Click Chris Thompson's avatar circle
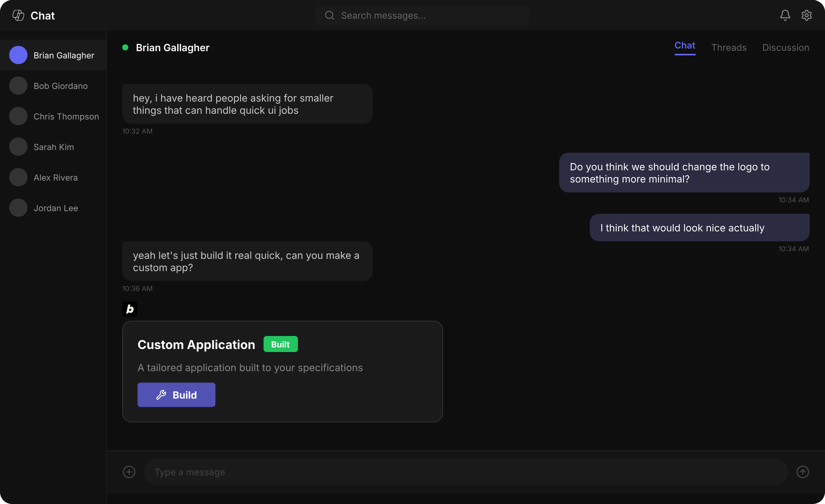 [x=18, y=116]
